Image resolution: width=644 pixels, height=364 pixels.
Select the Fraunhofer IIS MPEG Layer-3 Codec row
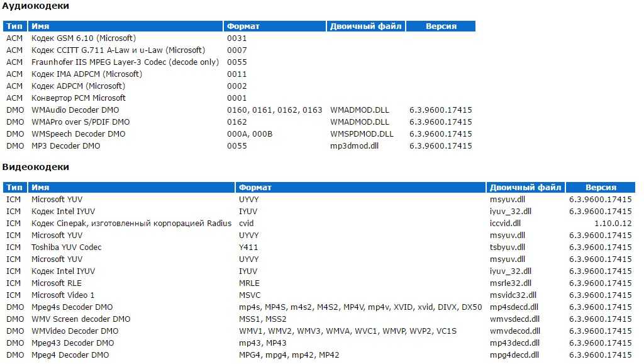pos(125,62)
